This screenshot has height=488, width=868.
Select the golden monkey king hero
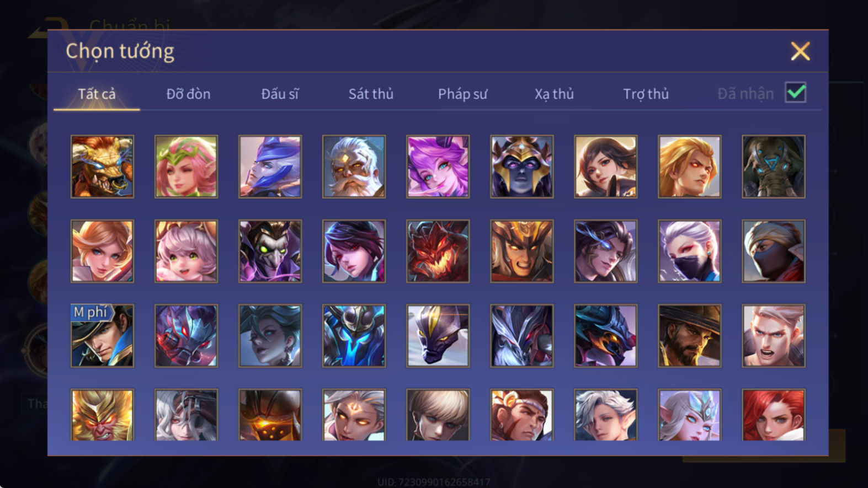pos(102,415)
